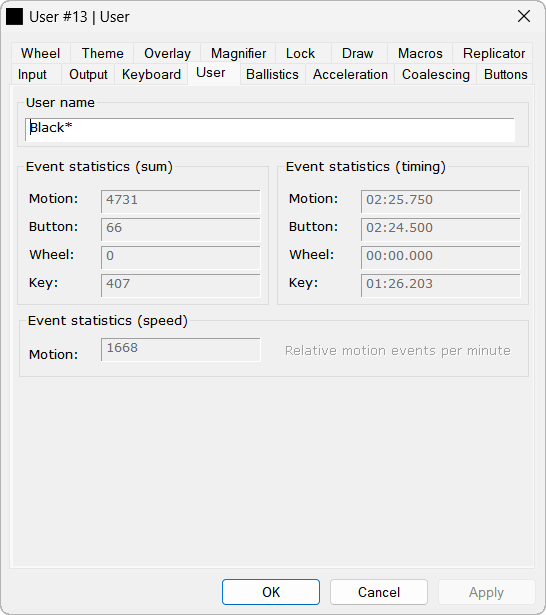Go to the Acceleration tab
Viewport: 546px width, 615px height.
point(350,74)
